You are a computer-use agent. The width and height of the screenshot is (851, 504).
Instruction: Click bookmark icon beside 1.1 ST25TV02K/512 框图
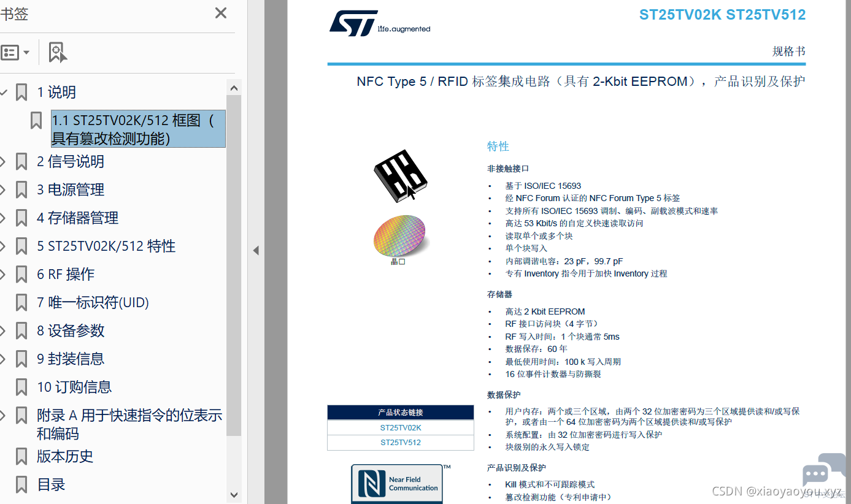36,121
